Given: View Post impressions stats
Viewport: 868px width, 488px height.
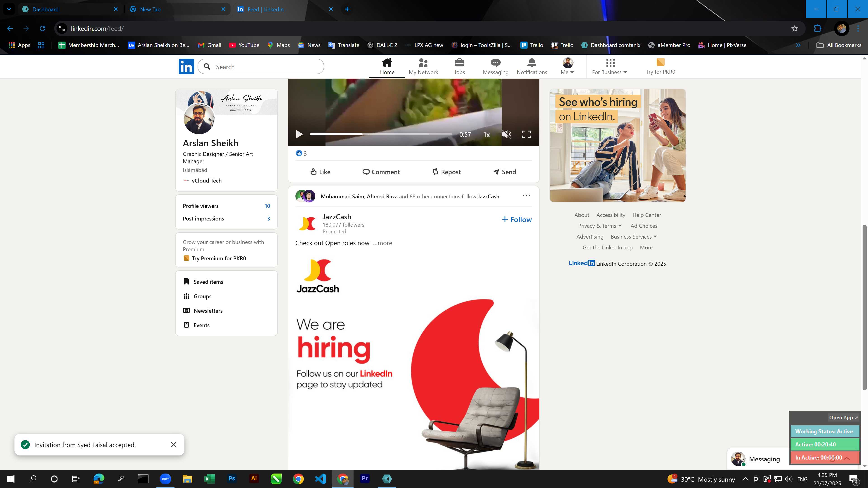Looking at the screenshot, I should (x=226, y=218).
